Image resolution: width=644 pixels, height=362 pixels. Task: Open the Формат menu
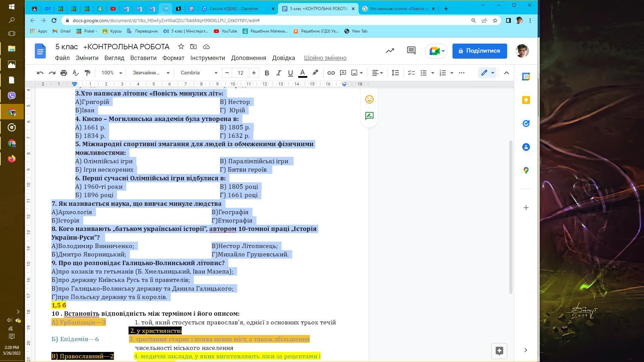point(173,58)
